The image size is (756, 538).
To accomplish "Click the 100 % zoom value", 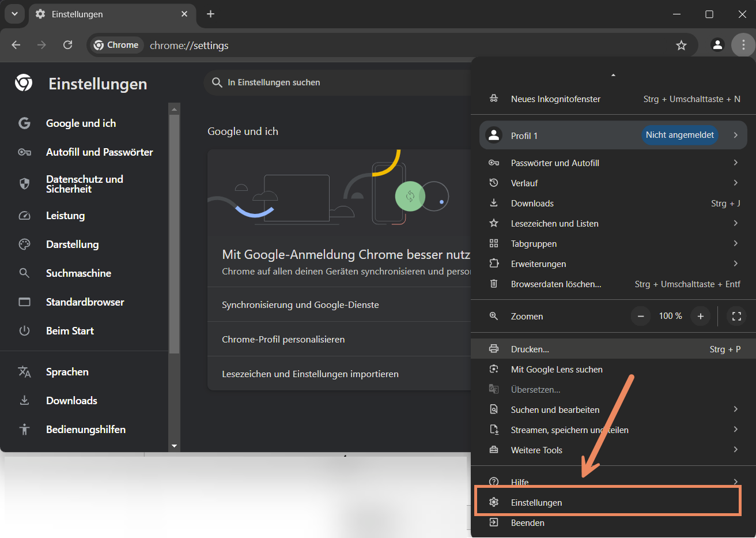I will pos(671,316).
